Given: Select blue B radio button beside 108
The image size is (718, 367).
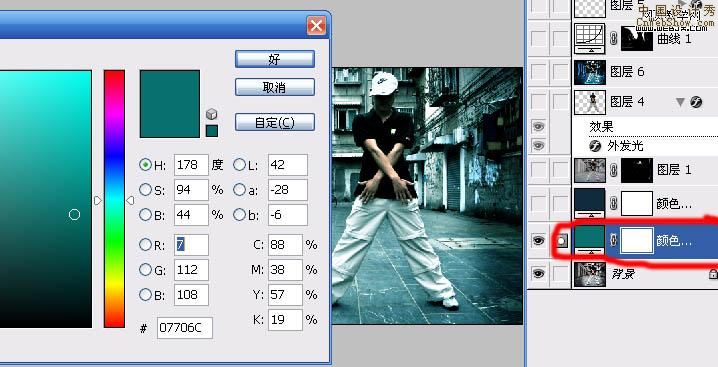Looking at the screenshot, I should (145, 295).
